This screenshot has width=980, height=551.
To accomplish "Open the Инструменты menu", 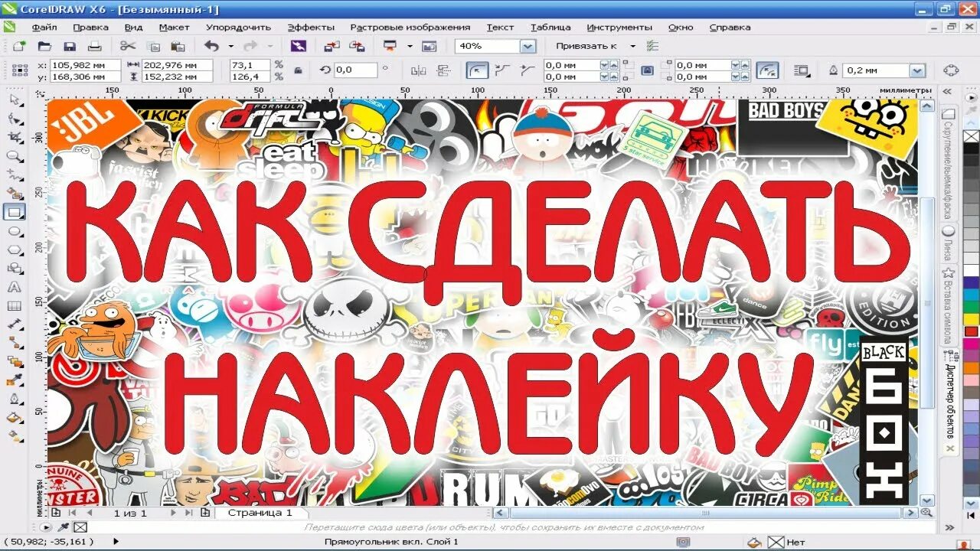I will (619, 27).
